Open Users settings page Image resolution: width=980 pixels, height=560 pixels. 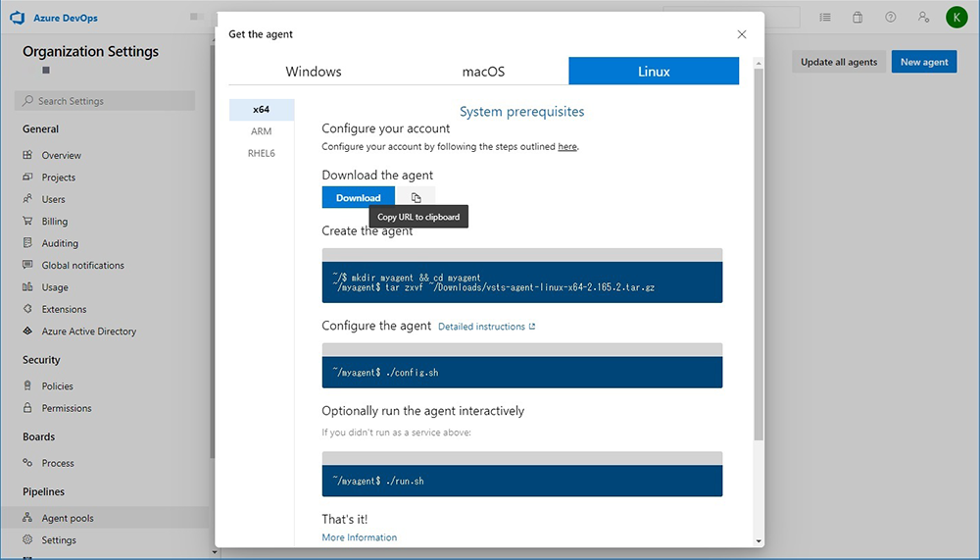pos(53,199)
